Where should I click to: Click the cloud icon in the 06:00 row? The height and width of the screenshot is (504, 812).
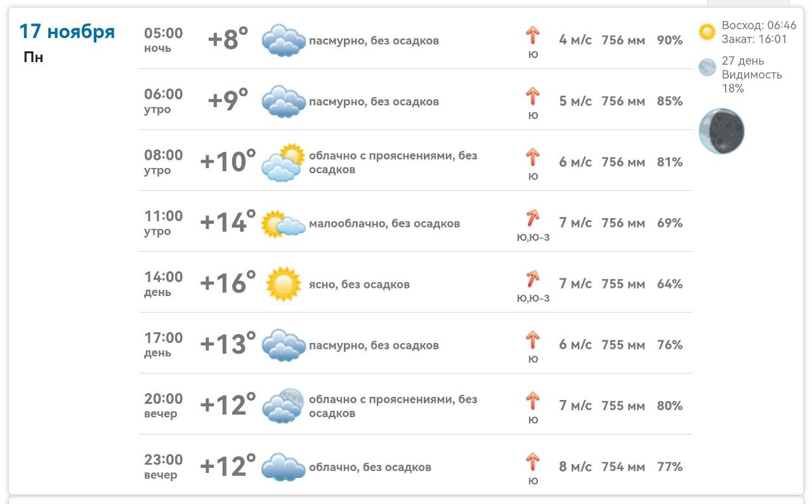[x=283, y=101]
